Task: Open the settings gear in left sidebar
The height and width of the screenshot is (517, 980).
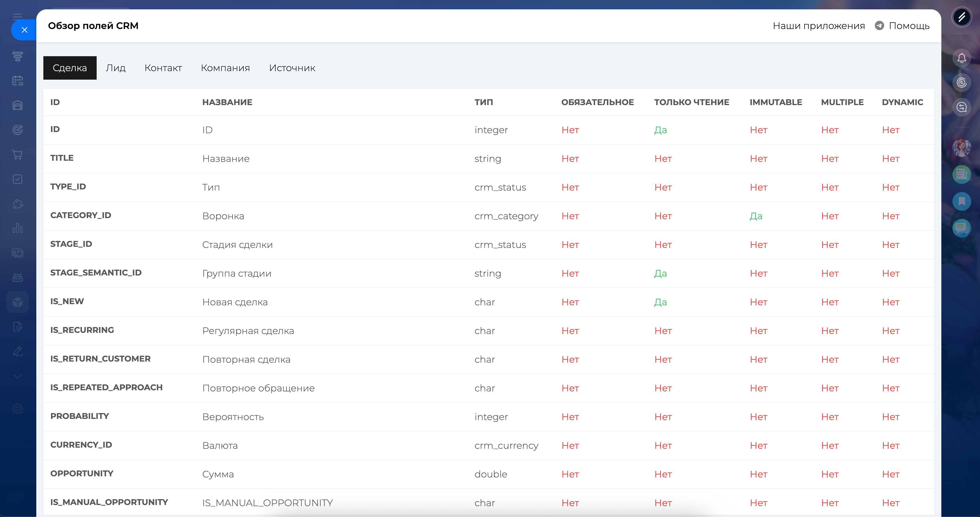Action: [x=18, y=409]
